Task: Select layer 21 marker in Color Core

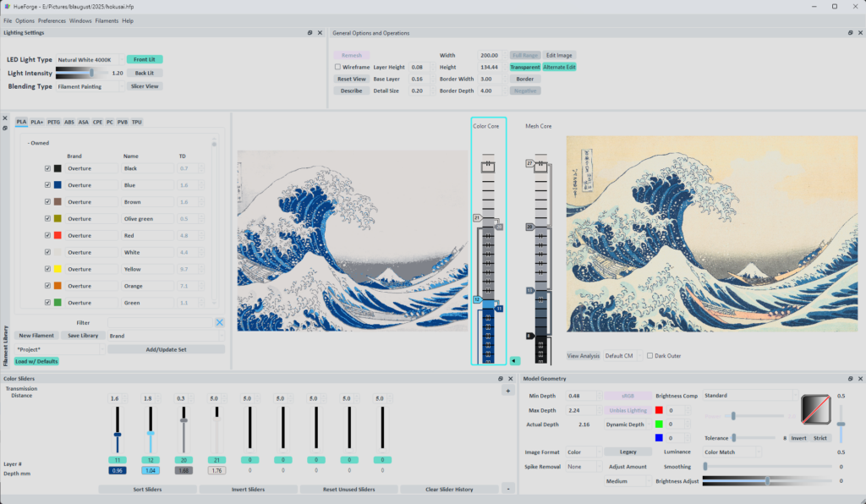Action: point(477,218)
